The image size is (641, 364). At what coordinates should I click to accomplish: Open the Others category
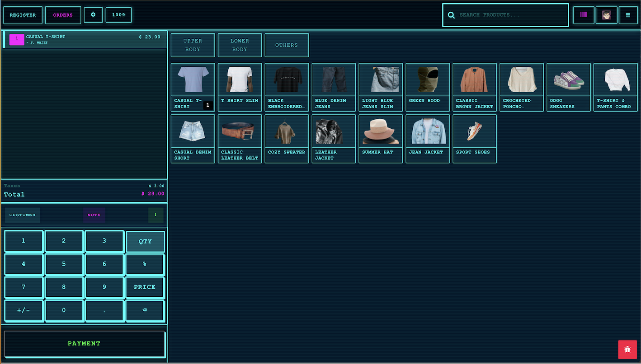287,45
